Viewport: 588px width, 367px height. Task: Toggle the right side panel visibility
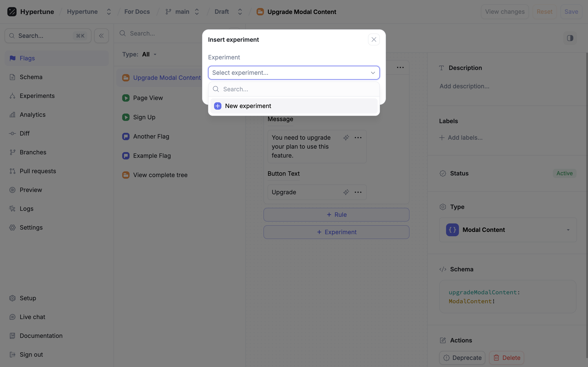pos(570,38)
